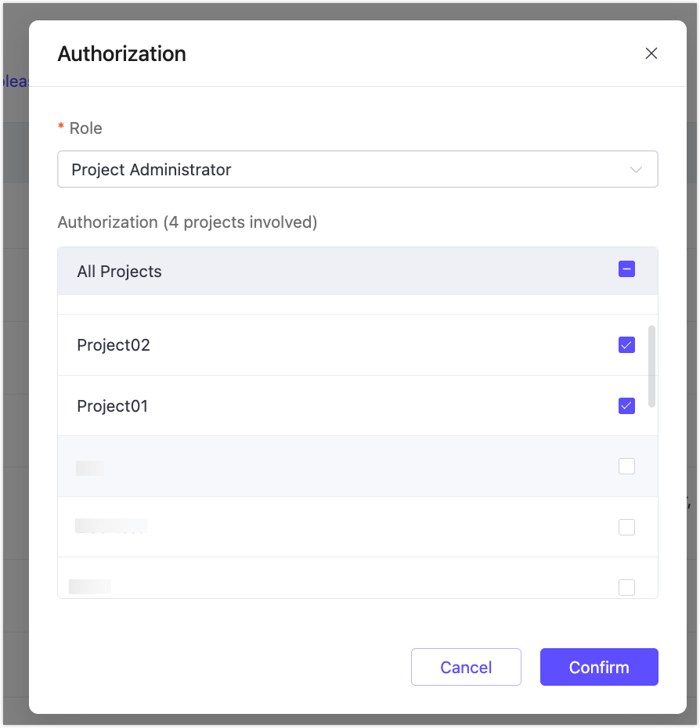Enable the first empty project checkbox below Project01
Screen dimensions: 700x728
click(x=626, y=466)
